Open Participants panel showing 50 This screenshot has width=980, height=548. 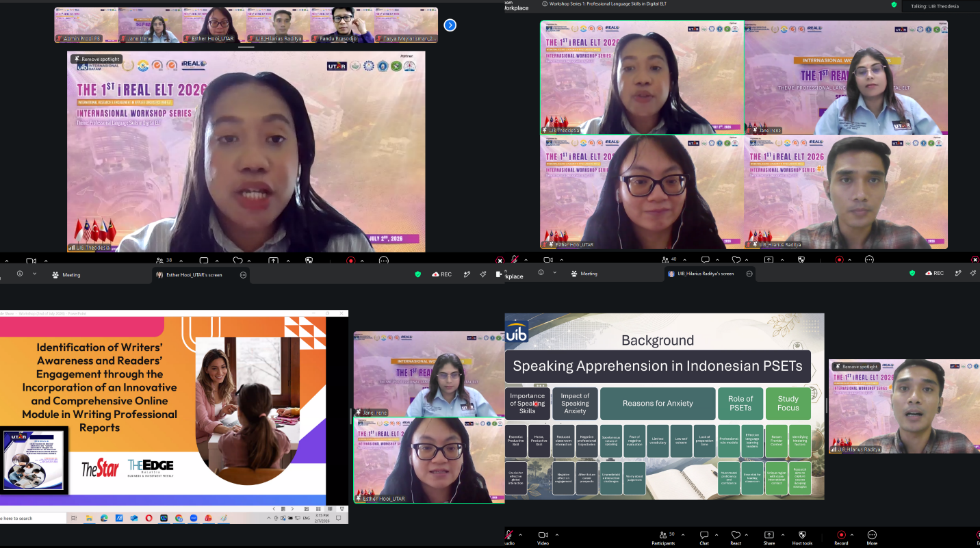[662, 537]
